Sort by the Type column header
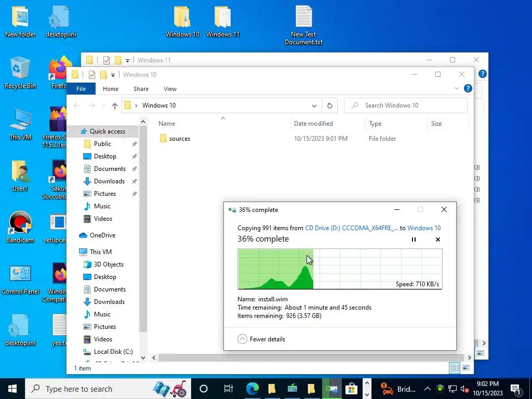Screen dimensions: 532x399 point(396,124)
